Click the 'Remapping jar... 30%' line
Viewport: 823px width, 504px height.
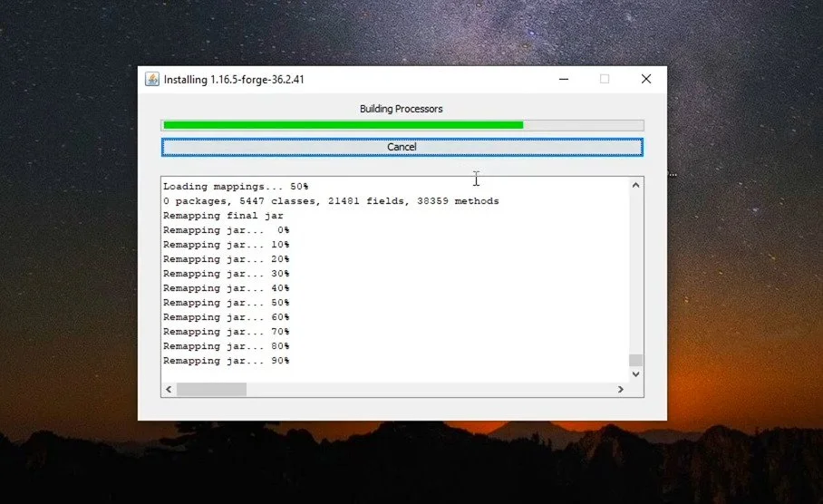point(227,274)
